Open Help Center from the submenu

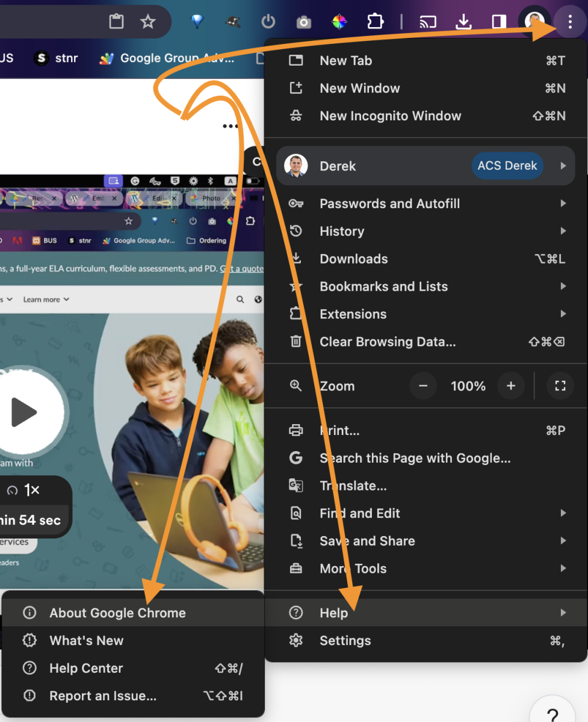(133, 668)
